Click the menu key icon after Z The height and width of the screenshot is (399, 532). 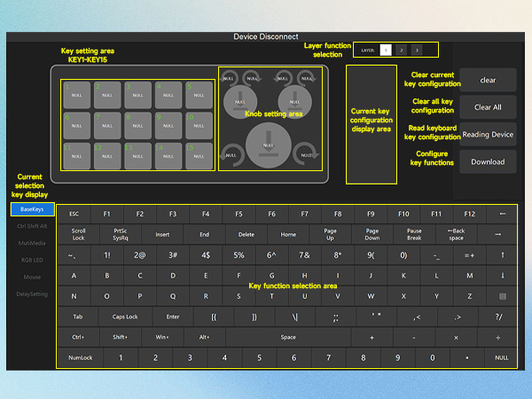pos(502,296)
